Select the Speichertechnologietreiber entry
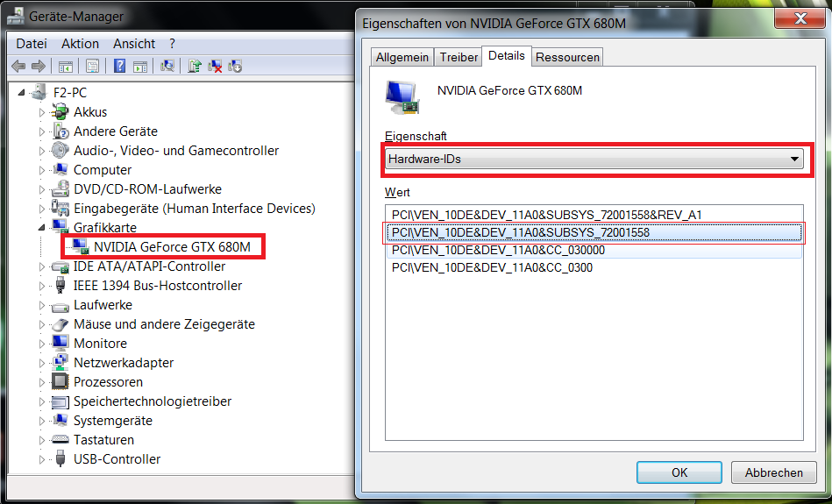 (153, 401)
